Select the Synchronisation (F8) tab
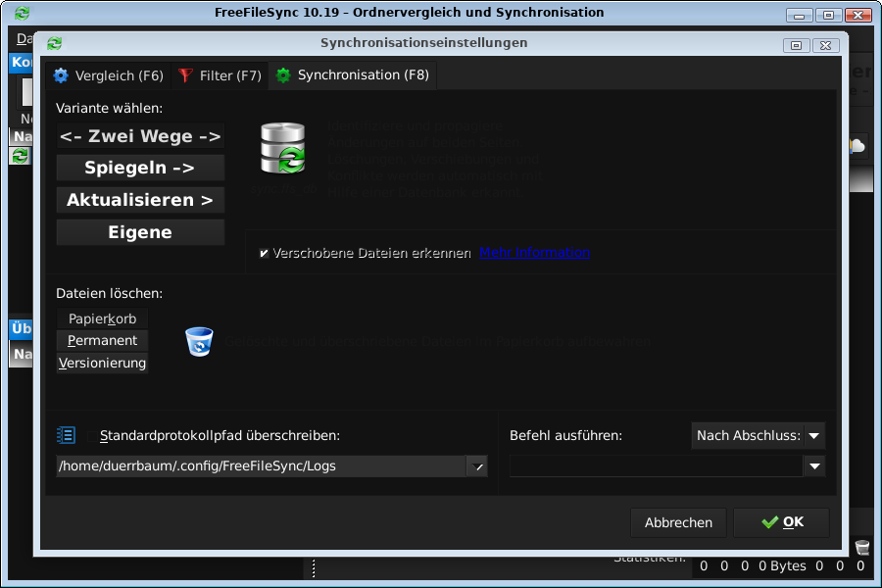 click(x=353, y=74)
